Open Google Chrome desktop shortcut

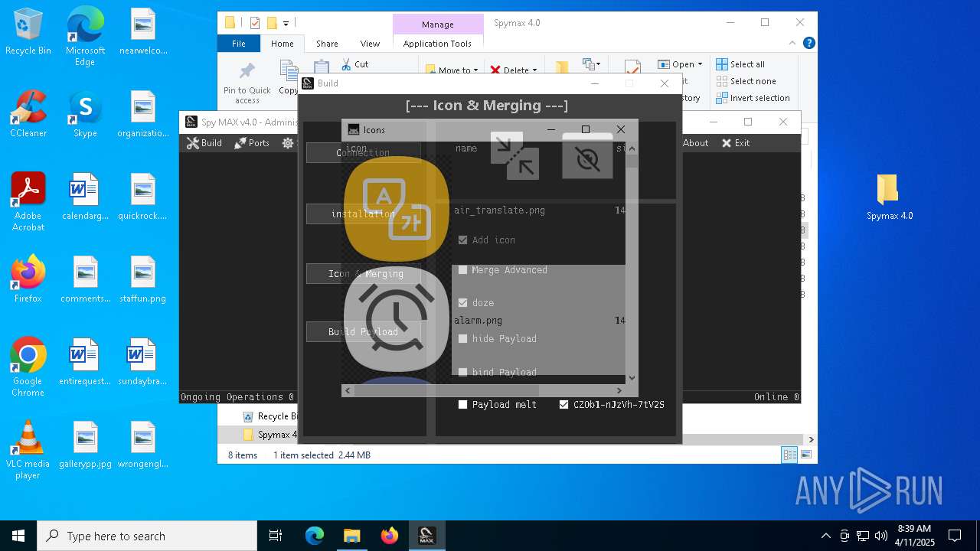coord(28,367)
